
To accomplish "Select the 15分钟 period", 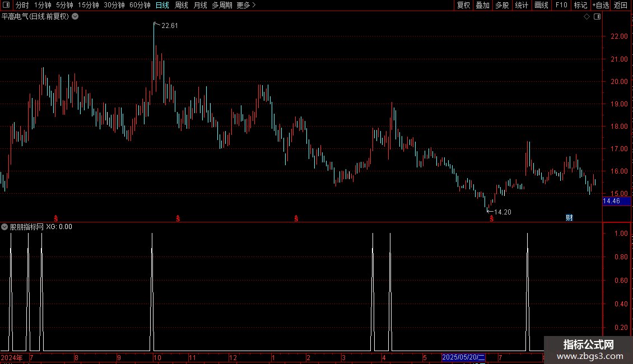I will point(89,5).
